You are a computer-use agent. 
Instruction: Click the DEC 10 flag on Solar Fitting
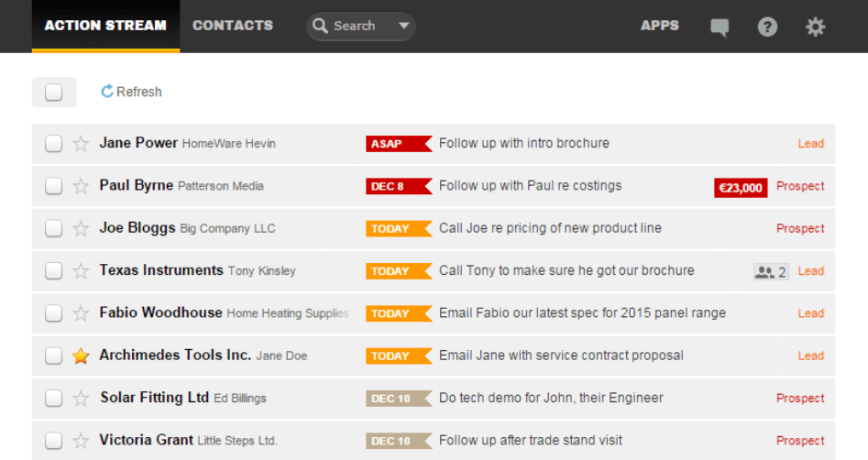(399, 399)
